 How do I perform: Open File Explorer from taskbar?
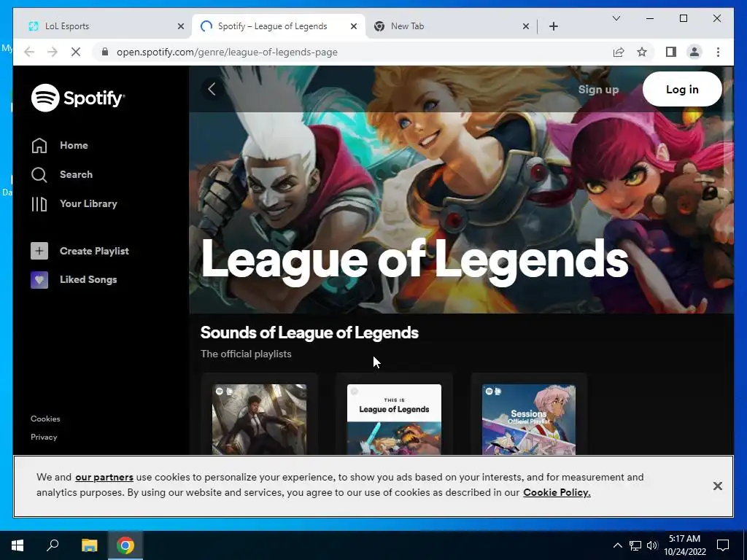point(89,545)
